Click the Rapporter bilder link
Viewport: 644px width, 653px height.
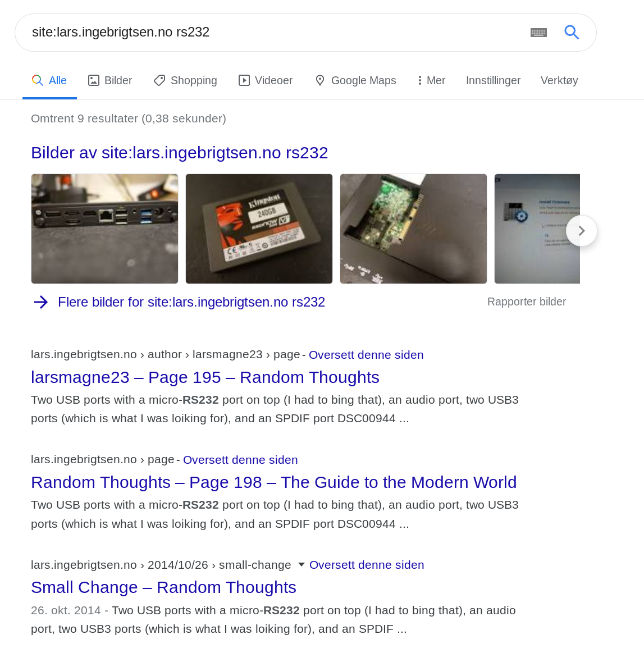(527, 302)
